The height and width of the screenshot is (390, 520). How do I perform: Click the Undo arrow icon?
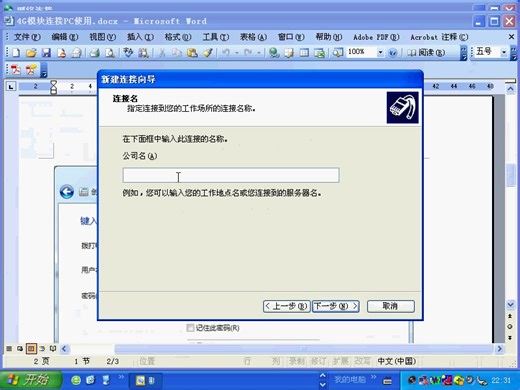tap(226, 52)
